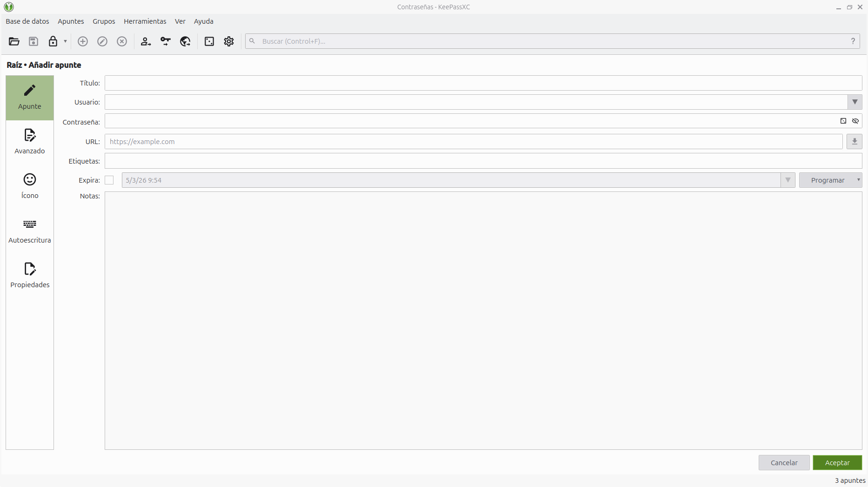Lock the database with padlock icon
This screenshot has width=868, height=487.
(x=53, y=41)
